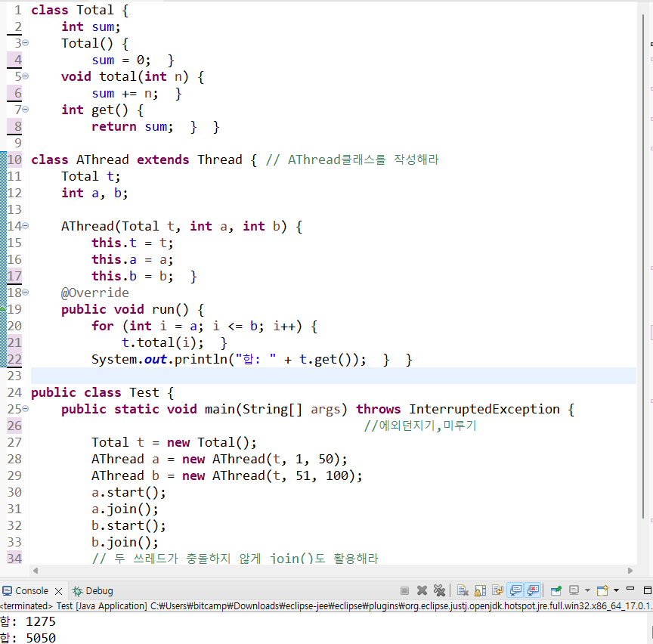Click the Remove Launch single X icon
This screenshot has width=653, height=644.
(422, 590)
